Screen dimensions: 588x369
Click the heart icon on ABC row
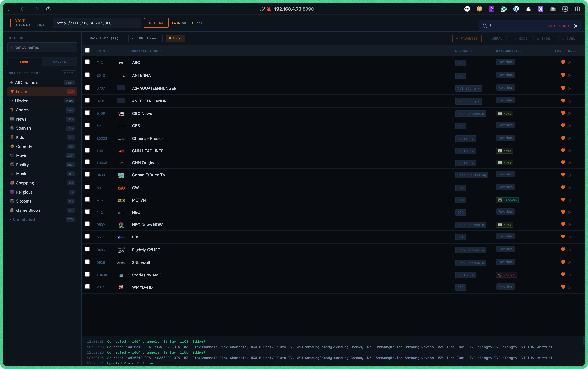click(563, 62)
